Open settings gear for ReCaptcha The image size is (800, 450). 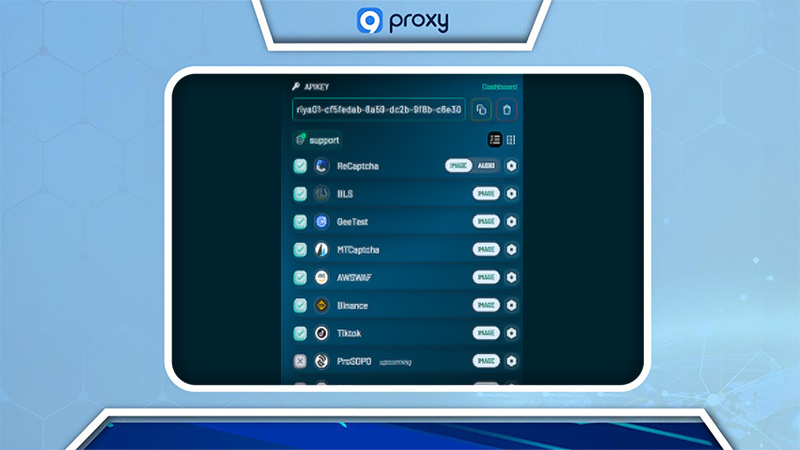pyautogui.click(x=511, y=166)
